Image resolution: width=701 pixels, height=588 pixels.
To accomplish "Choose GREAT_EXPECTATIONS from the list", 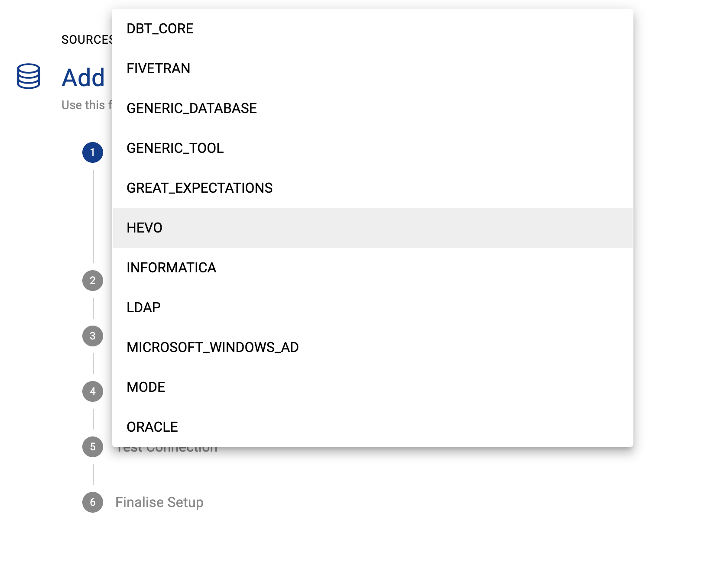I will (199, 188).
